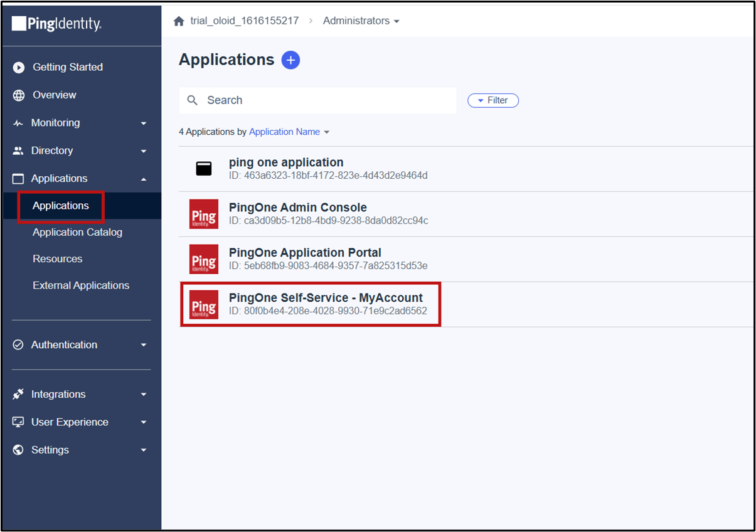Click the Monitoring menu label
Image resolution: width=756 pixels, height=532 pixels.
pos(56,123)
